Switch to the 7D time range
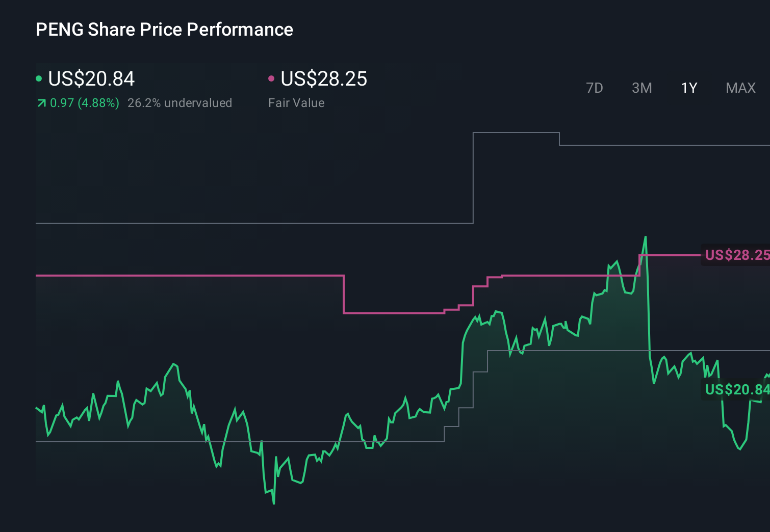Viewport: 770px width, 532px height. click(595, 88)
